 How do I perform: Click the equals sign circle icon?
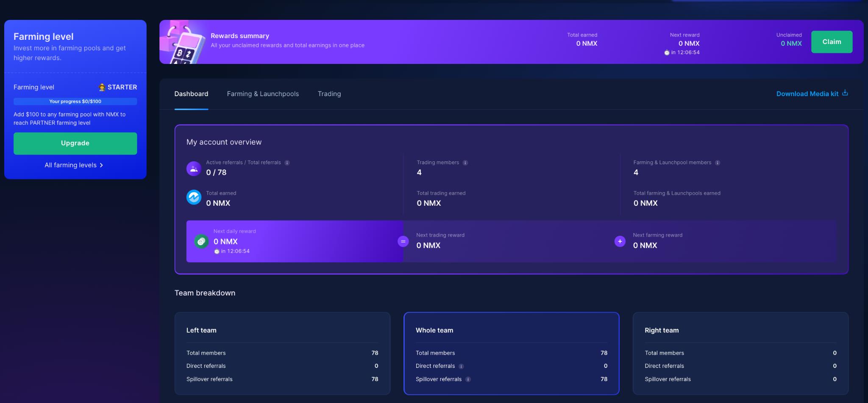(403, 241)
